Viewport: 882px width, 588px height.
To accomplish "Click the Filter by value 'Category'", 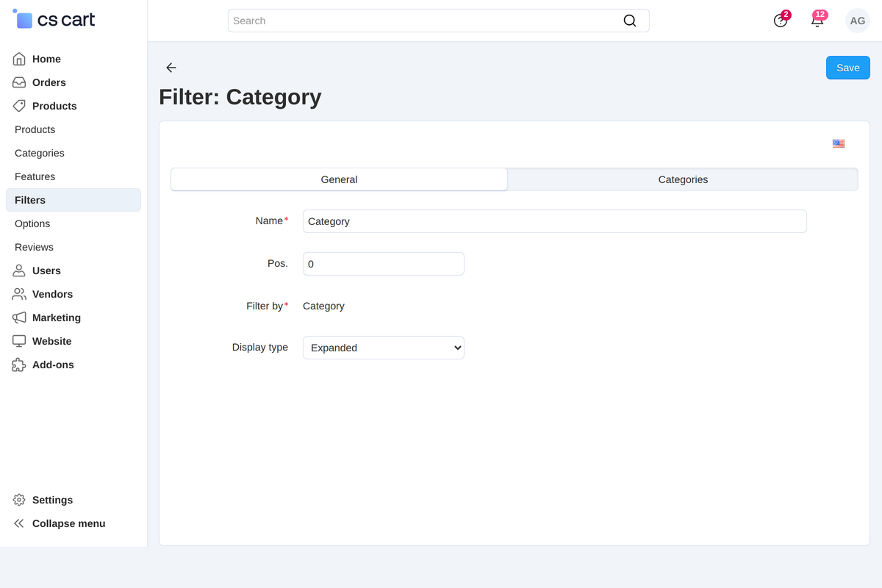I will tap(323, 306).
